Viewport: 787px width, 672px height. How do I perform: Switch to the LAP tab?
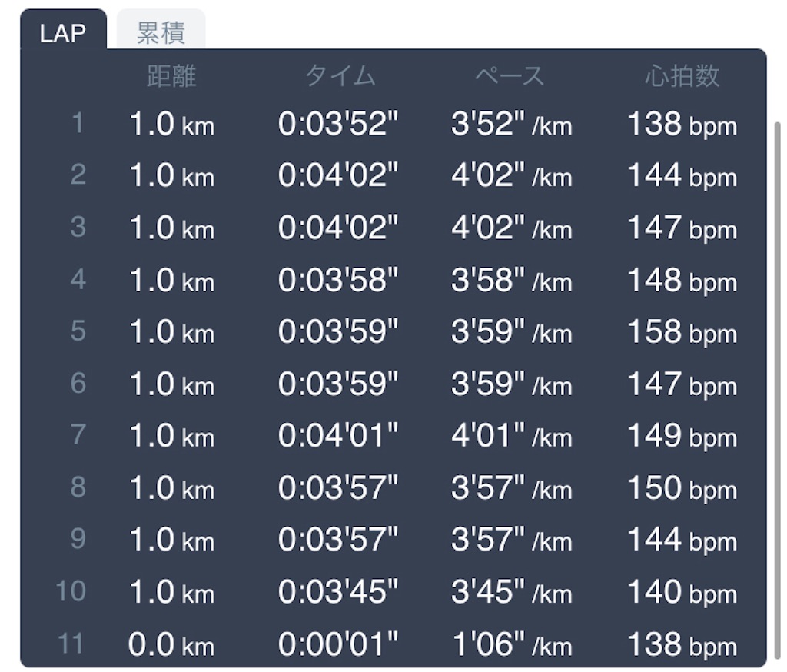click(x=63, y=30)
